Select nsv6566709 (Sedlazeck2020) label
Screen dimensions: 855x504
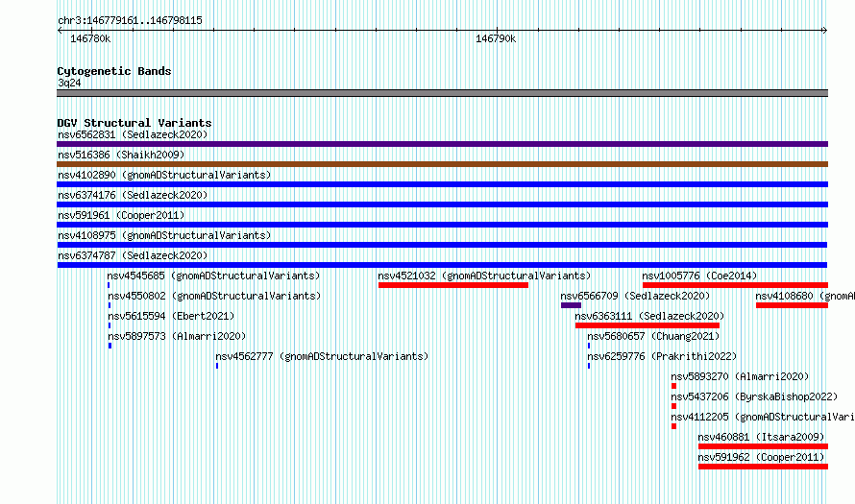pyautogui.click(x=635, y=296)
